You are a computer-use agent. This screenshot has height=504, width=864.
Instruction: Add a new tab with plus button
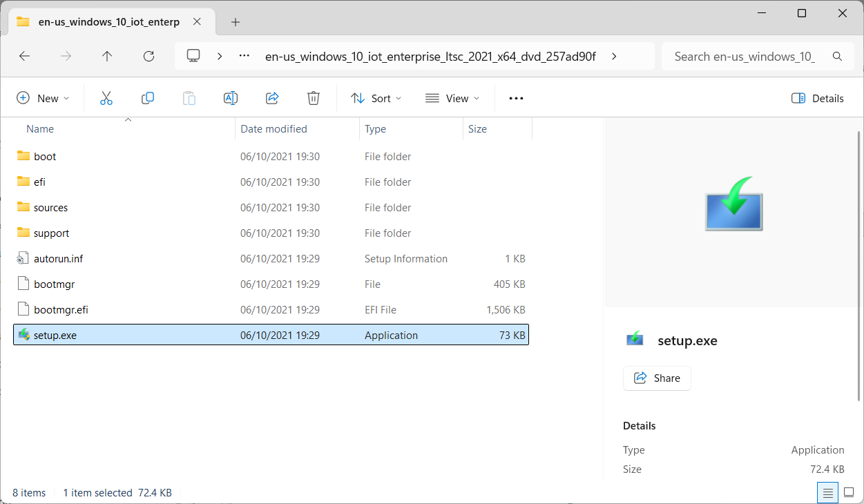236,22
